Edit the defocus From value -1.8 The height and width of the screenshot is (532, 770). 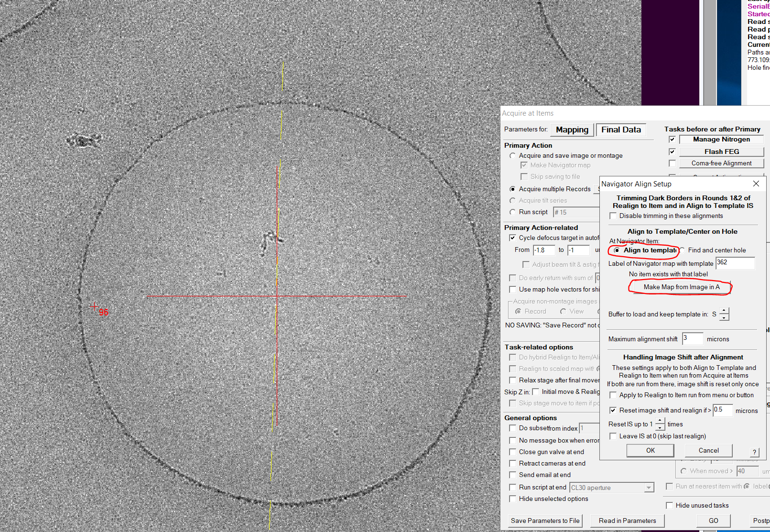tap(544, 250)
